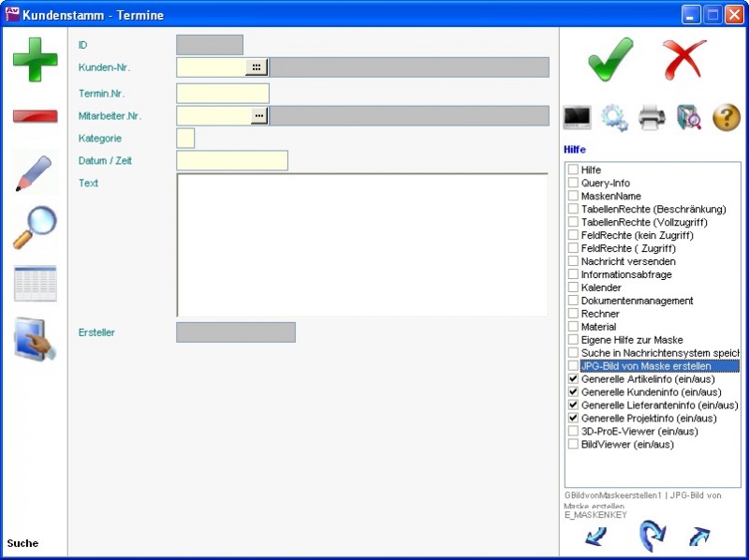Enable the Kalender checkbox
Screen dimensions: 749x560
[573, 287]
